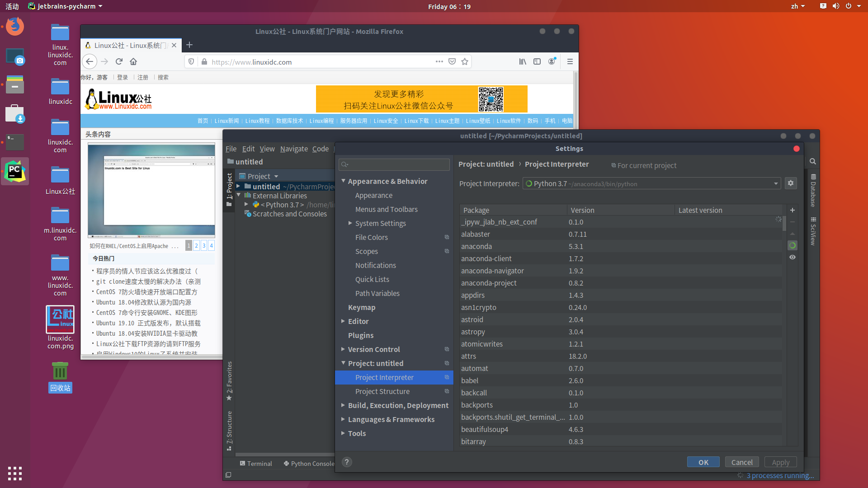Select the Terminal tab icon at bottom
The height and width of the screenshot is (488, 868).
(243, 463)
